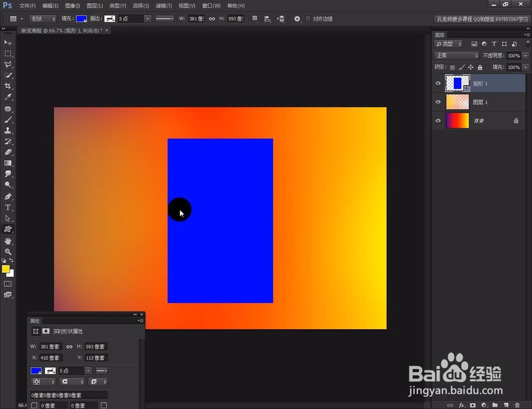Select the Clone Stamp tool
The image size is (532, 409).
[x=8, y=130]
